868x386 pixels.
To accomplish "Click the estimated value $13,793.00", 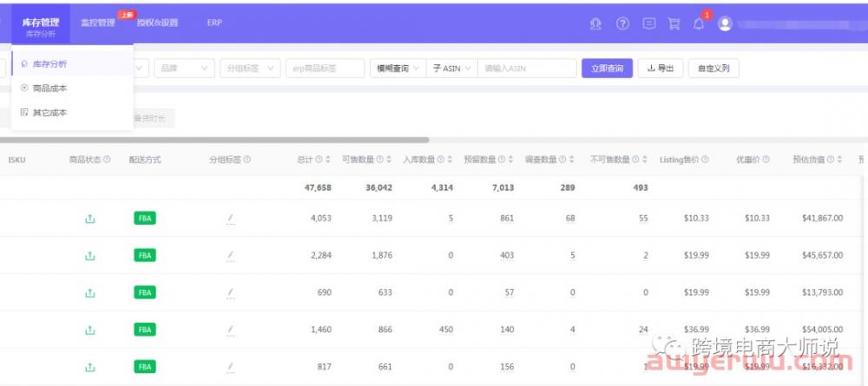I will pyautogui.click(x=822, y=292).
